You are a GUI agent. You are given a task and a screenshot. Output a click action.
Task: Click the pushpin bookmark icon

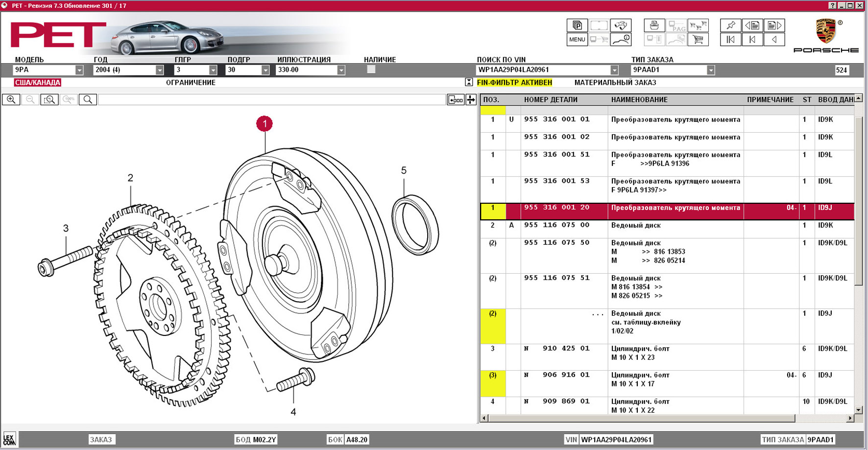(730, 25)
